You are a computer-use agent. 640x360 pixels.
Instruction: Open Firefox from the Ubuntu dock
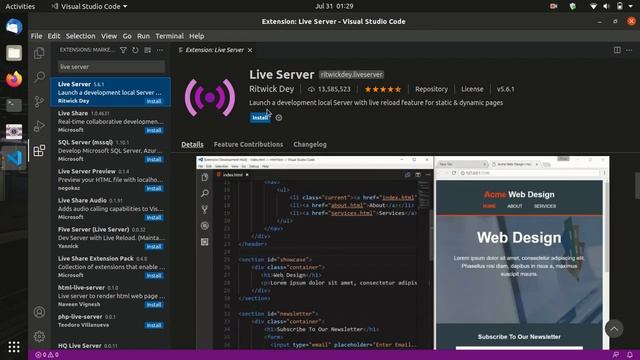tap(14, 79)
